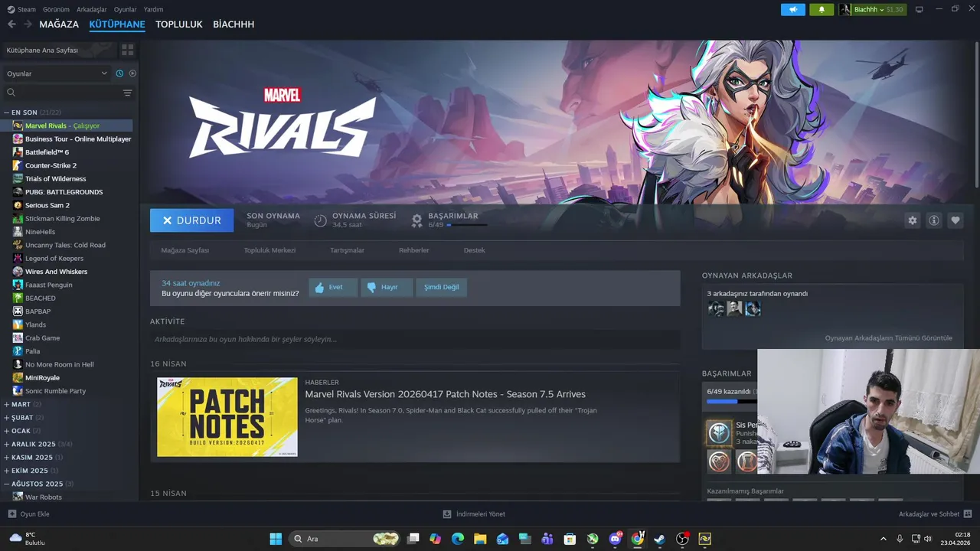The image size is (980, 551).
Task: Add Marvel Rivals to favorites heart
Action: click(x=955, y=220)
